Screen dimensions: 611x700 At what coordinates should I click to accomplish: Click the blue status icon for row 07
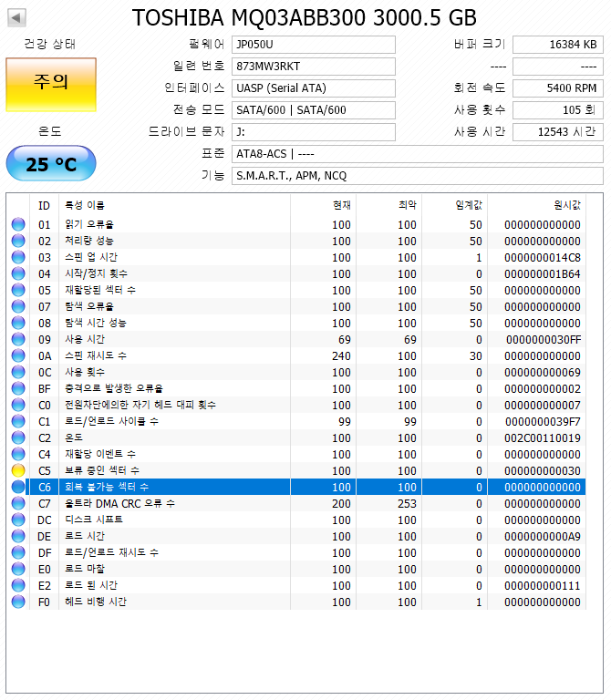point(18,306)
